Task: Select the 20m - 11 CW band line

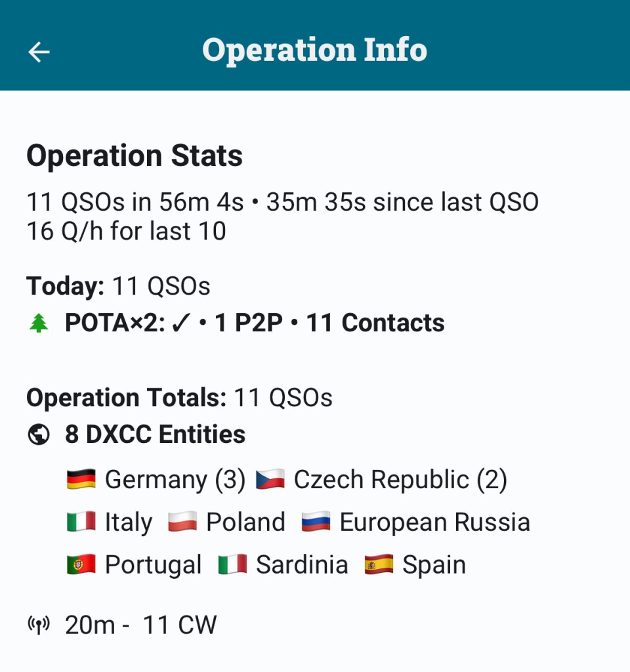Action: coord(140,625)
